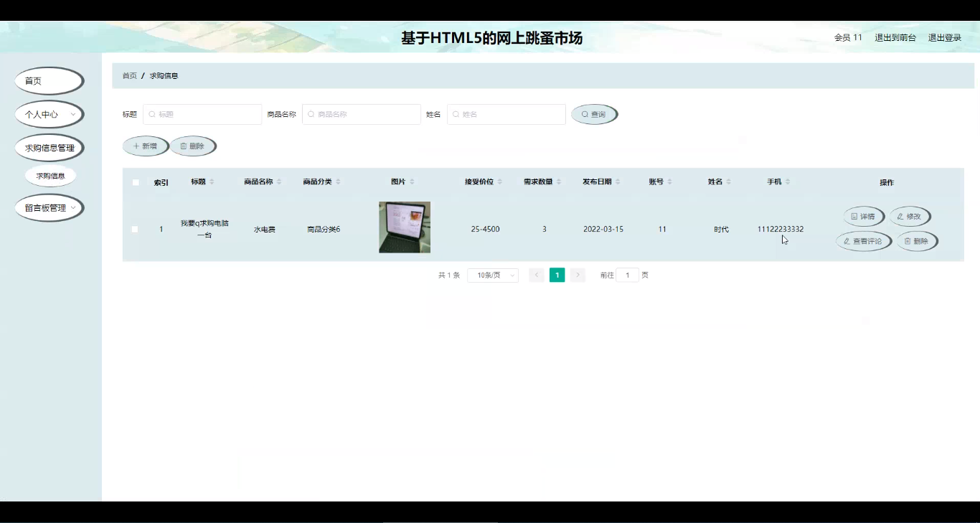980x523 pixels.
Task: Sort by 手机 column arrows
Action: click(x=788, y=182)
